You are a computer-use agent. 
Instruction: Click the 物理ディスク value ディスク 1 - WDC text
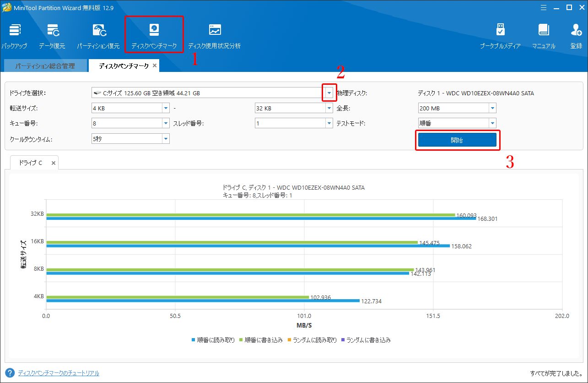(475, 93)
